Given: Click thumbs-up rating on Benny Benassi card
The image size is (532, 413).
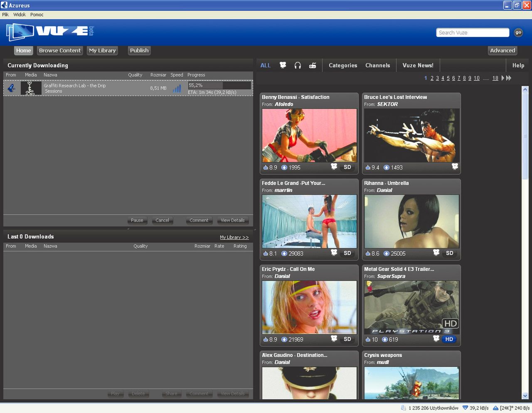Looking at the screenshot, I should [x=266, y=167].
